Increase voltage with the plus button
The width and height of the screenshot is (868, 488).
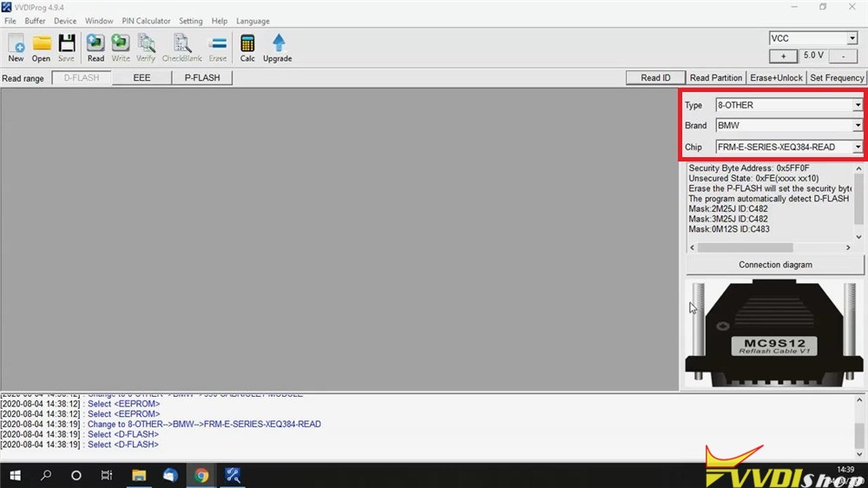(x=783, y=56)
